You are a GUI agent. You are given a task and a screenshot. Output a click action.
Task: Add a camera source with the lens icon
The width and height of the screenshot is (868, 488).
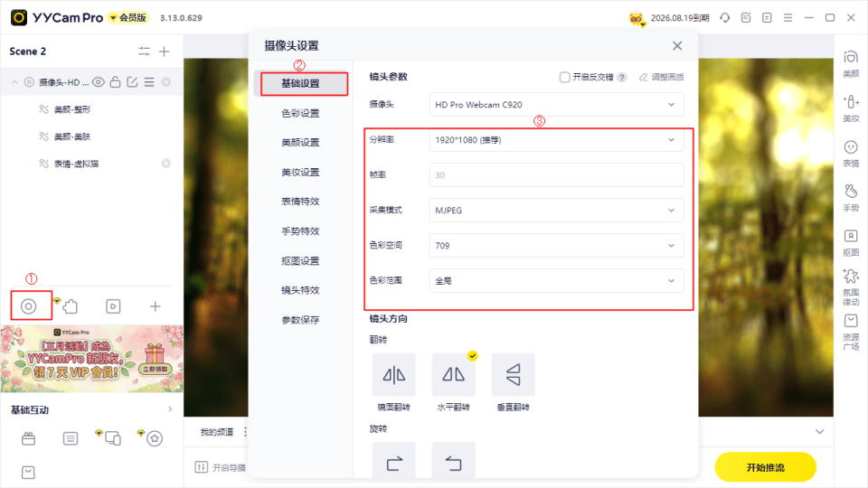tap(29, 306)
